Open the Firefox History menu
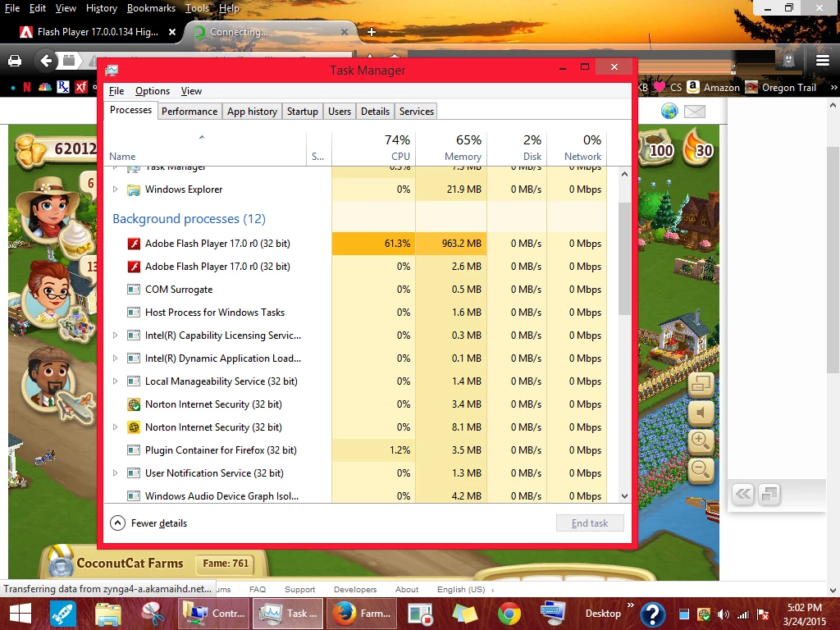The image size is (840, 630). (101, 8)
